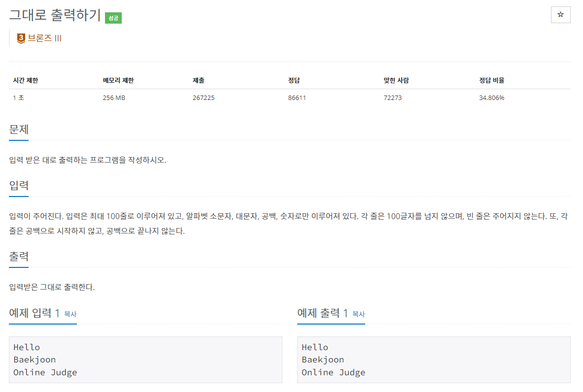Click the memory value 256 MB
Screen dimensions: 583x392
click(114, 98)
